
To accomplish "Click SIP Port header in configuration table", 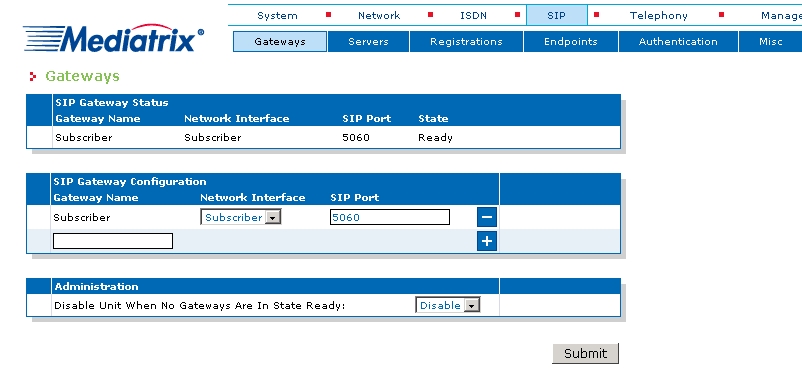I will click(x=355, y=198).
